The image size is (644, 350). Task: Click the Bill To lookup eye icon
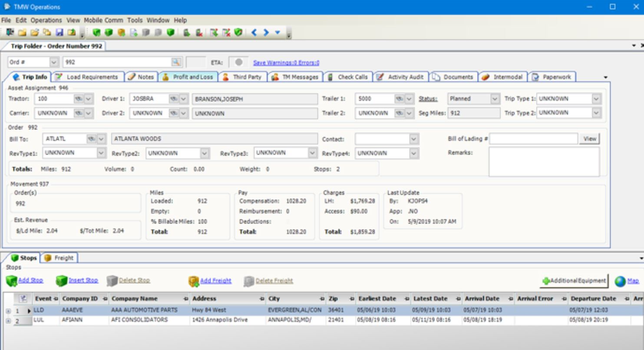(92, 139)
